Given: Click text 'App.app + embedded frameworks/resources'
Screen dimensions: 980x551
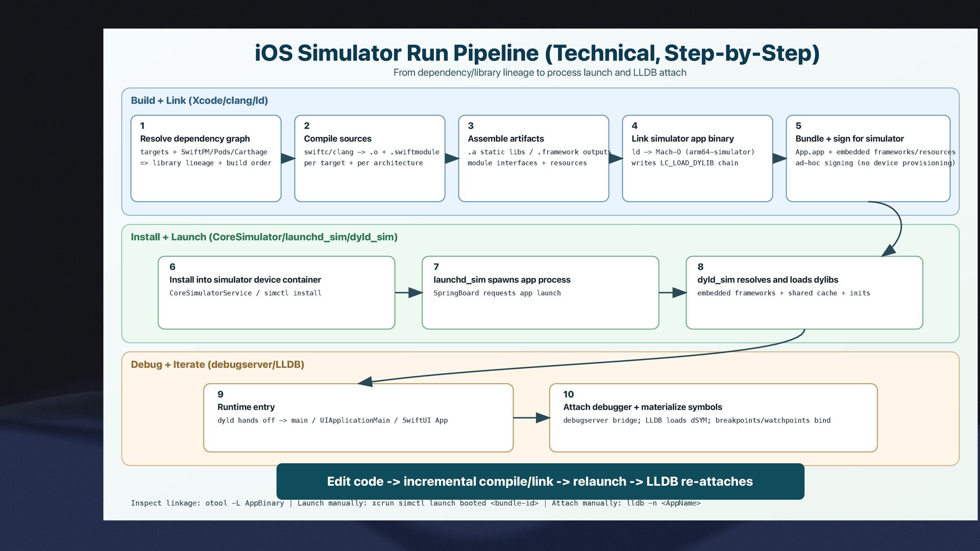Looking at the screenshot, I should pyautogui.click(x=875, y=152).
